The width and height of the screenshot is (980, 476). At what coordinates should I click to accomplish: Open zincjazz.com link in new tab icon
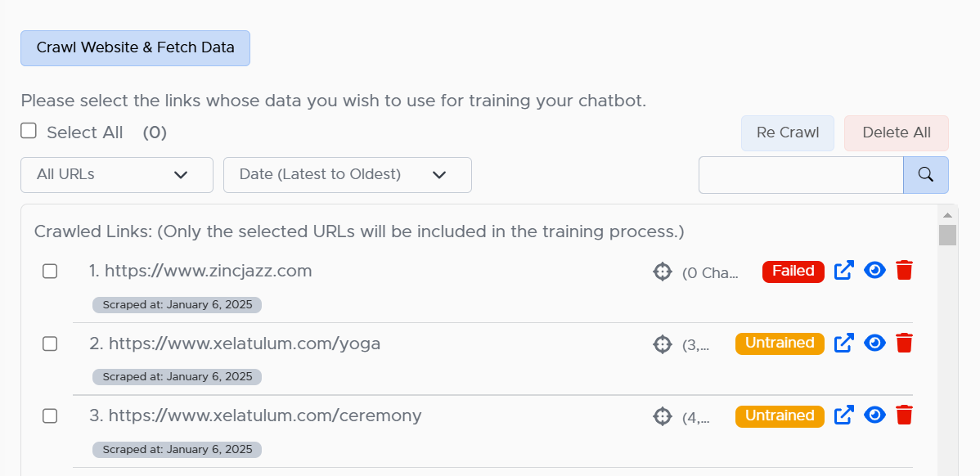[844, 271]
